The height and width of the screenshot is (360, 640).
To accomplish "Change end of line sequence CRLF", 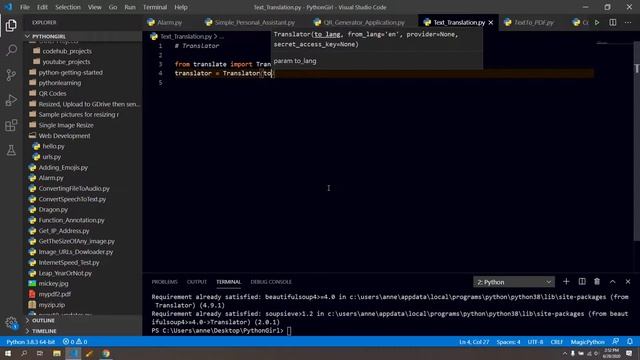I will [x=556, y=342].
